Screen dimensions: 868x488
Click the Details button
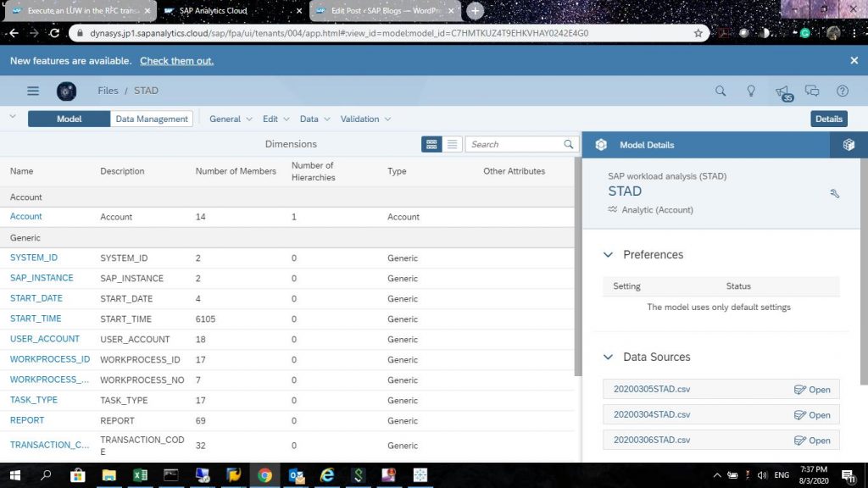(x=829, y=119)
